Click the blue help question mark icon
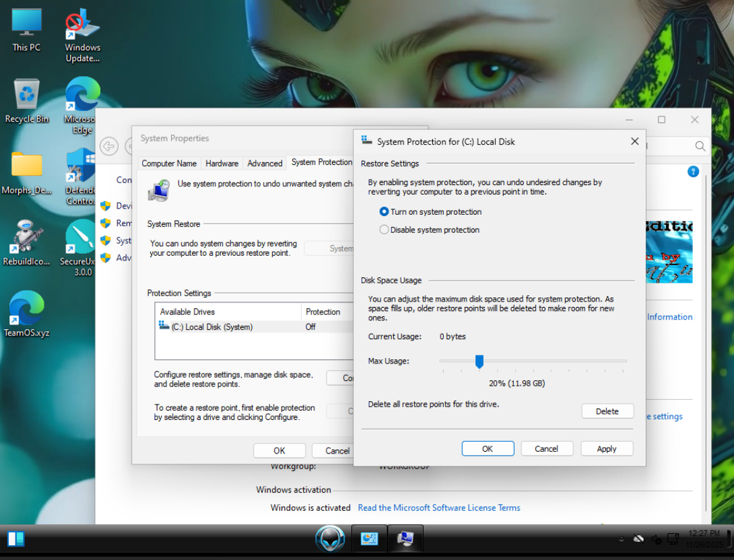This screenshot has height=560, width=734. pyautogui.click(x=693, y=172)
